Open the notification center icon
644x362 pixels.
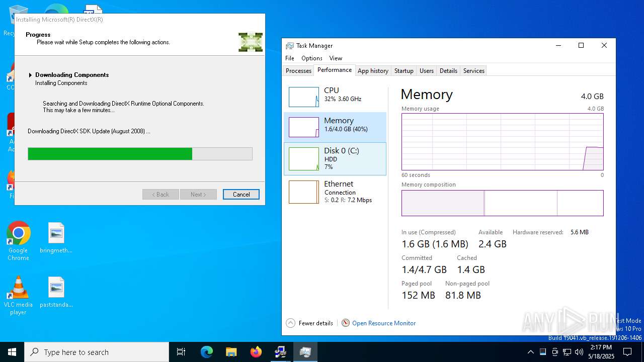(627, 352)
